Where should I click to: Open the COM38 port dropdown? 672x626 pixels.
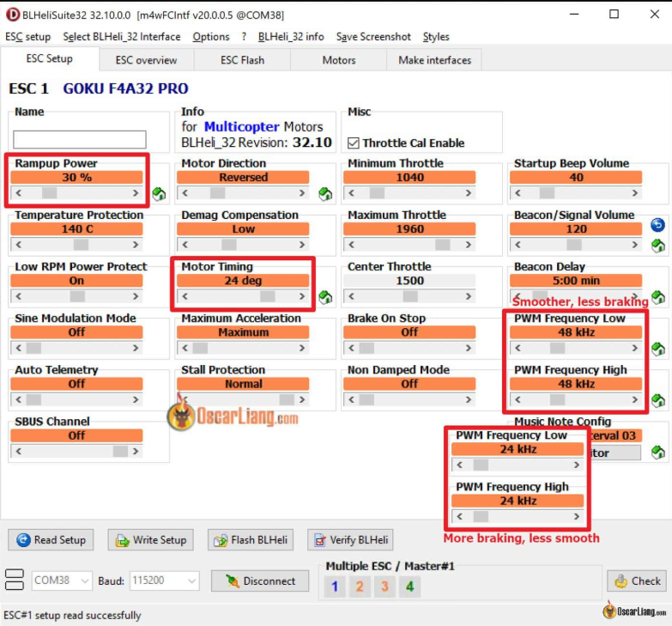click(x=84, y=581)
